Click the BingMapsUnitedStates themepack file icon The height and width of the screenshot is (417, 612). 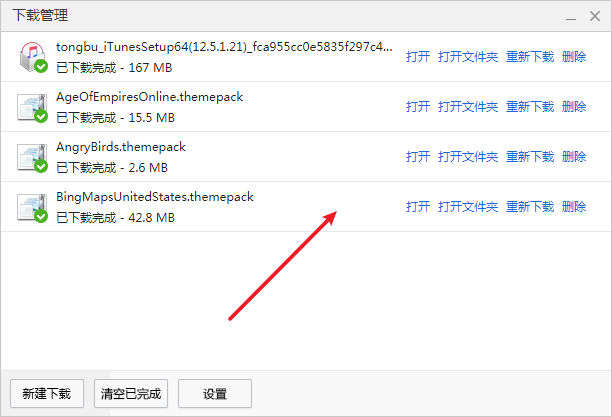pos(32,207)
